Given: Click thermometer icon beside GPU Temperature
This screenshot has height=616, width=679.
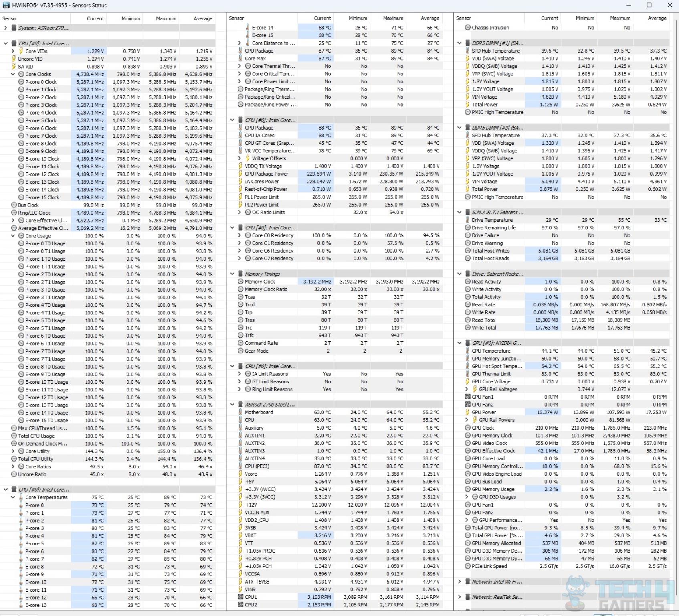Looking at the screenshot, I should pos(467,351).
